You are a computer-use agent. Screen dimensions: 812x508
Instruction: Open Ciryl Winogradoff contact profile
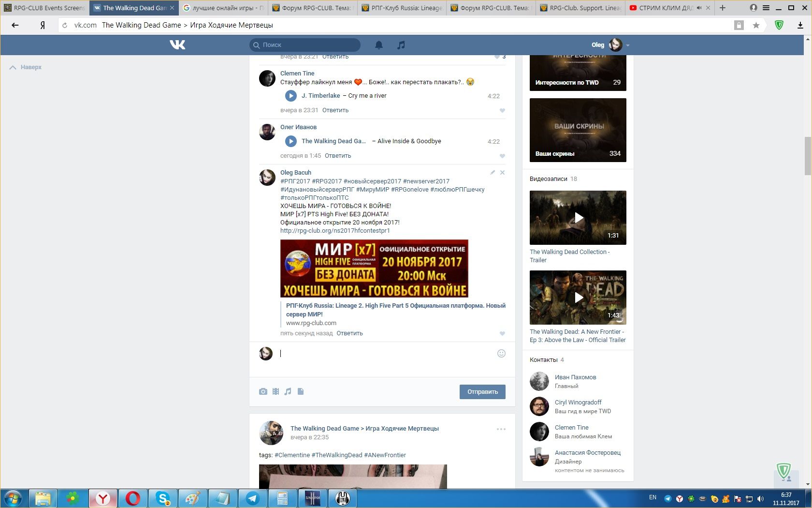pos(578,403)
